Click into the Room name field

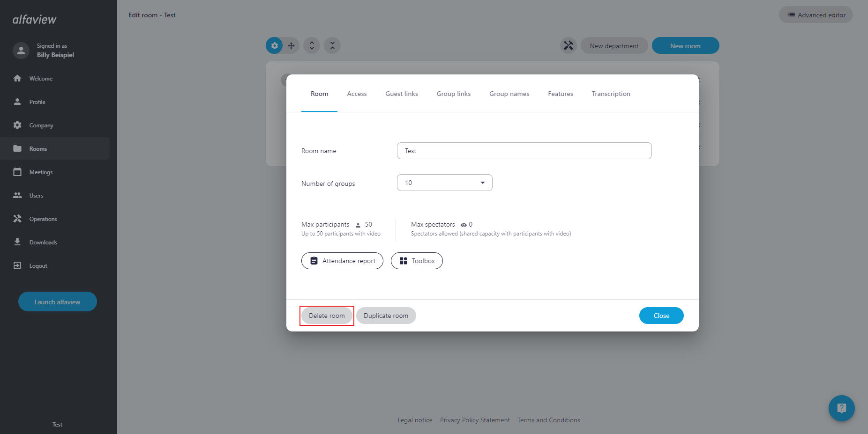click(x=524, y=151)
